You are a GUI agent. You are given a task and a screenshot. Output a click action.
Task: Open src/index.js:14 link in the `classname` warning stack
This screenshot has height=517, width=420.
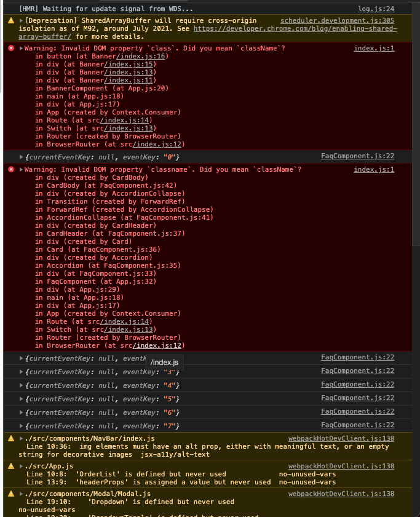tap(124, 321)
